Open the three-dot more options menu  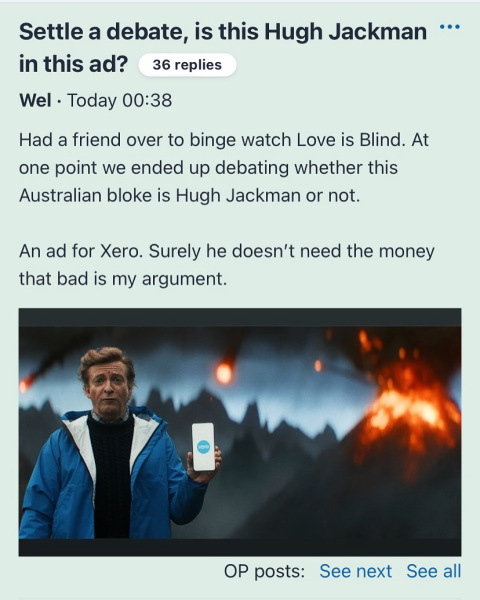coord(450,27)
